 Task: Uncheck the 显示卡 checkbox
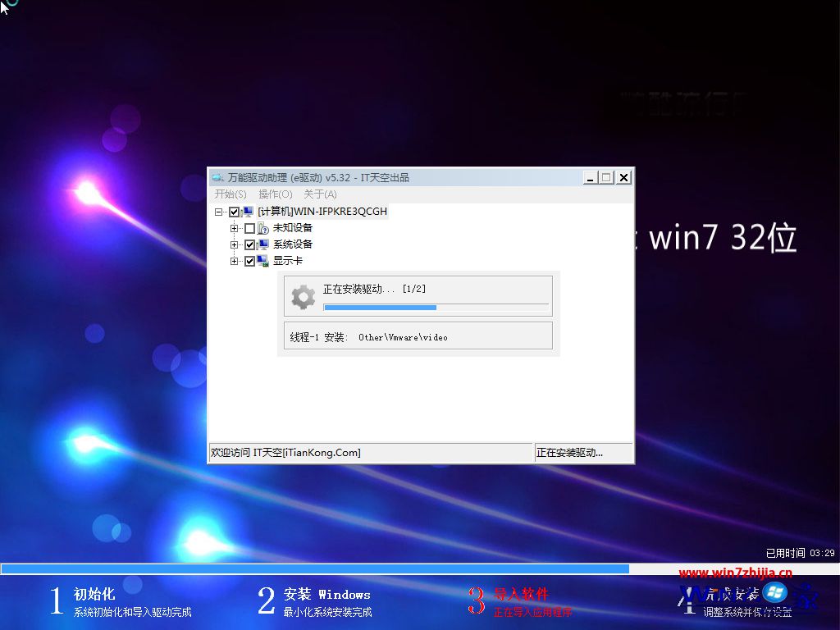click(x=249, y=262)
